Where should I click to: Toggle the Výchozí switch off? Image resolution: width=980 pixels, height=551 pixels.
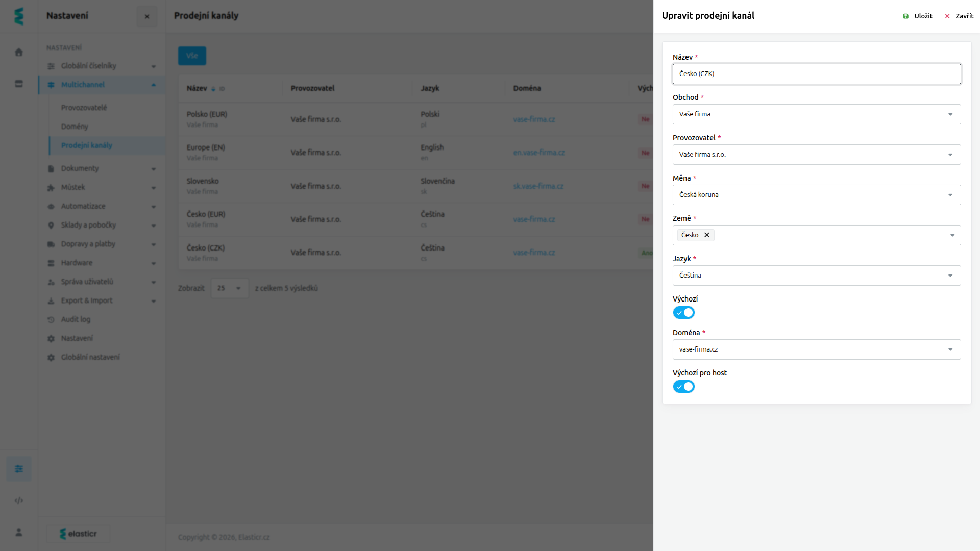[684, 313]
